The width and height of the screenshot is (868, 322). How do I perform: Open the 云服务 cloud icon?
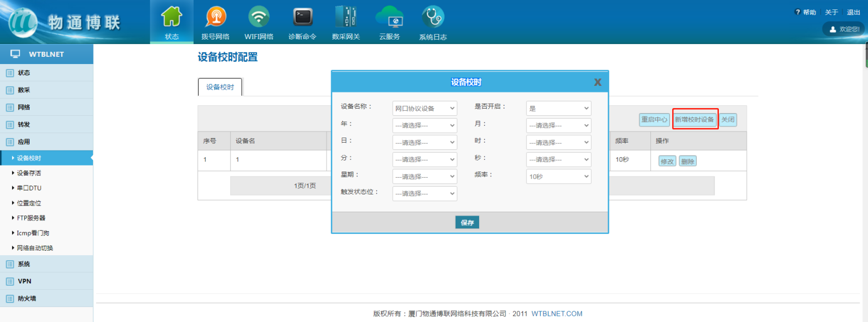(389, 18)
